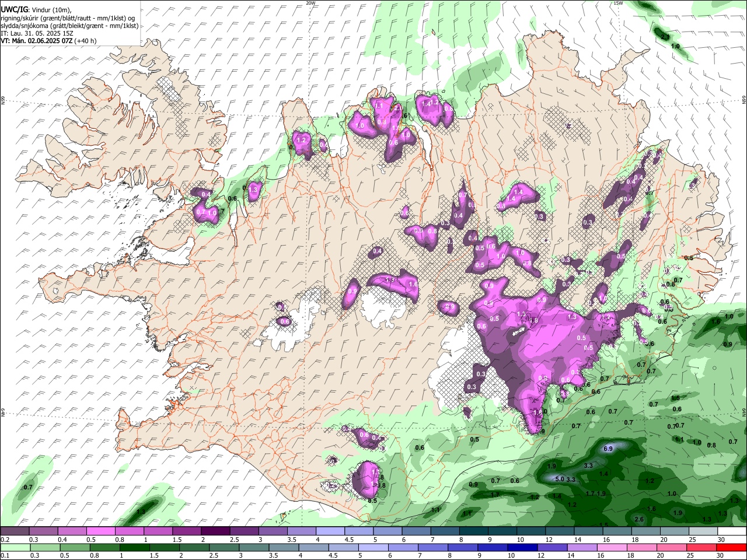Click the '2.1' value in the top-right corner
The height and width of the screenshot is (560, 747).
click(665, 37)
